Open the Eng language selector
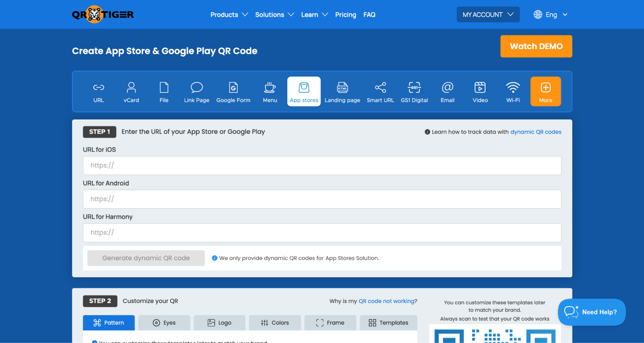The image size is (644, 343). click(x=551, y=14)
